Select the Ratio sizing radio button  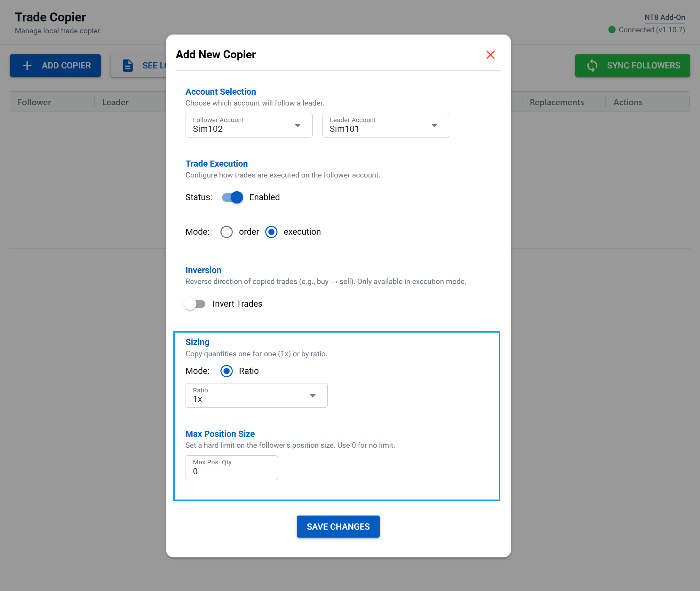pyautogui.click(x=227, y=371)
